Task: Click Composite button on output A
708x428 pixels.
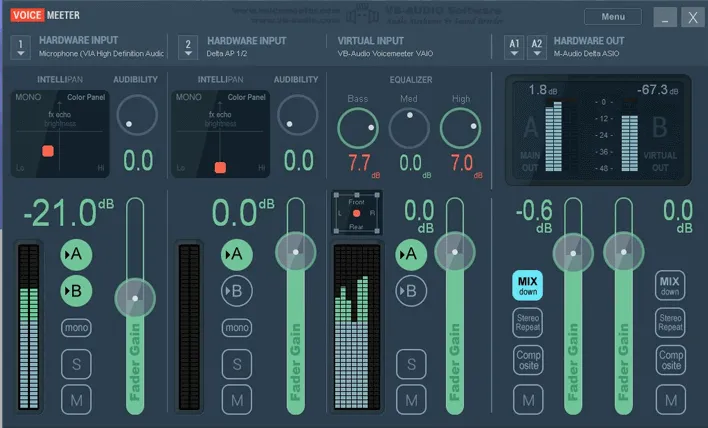Action: pos(528,360)
